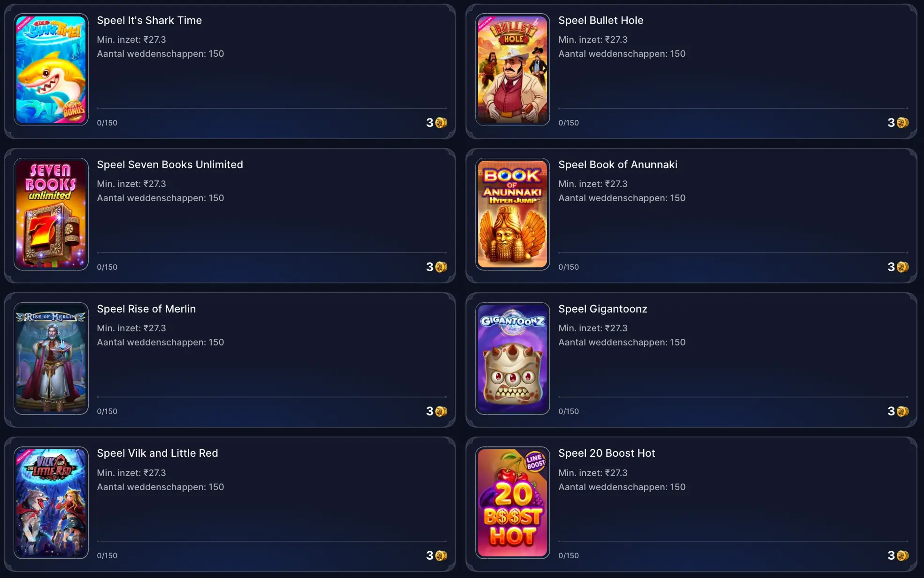
Task: Click the 'Speel Gigantoonz' title link
Action: 603,309
